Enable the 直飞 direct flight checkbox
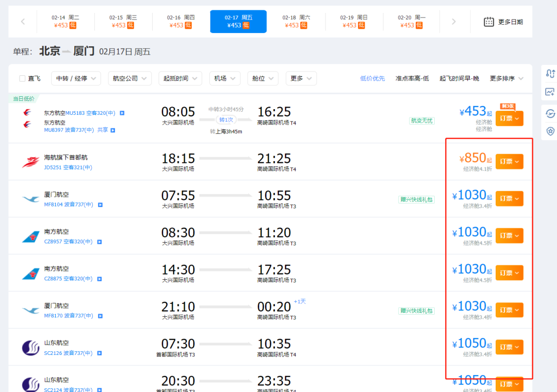 (x=22, y=78)
